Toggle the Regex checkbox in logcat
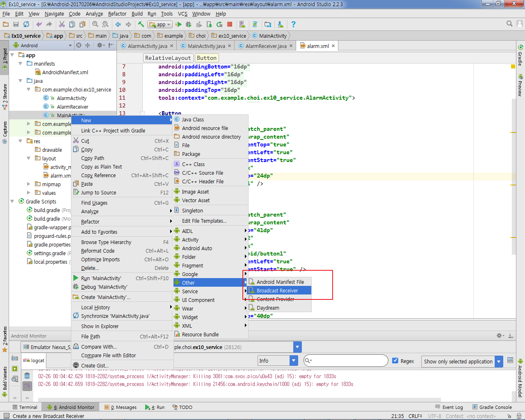Screen dimensions: 525x420 click(x=395, y=361)
